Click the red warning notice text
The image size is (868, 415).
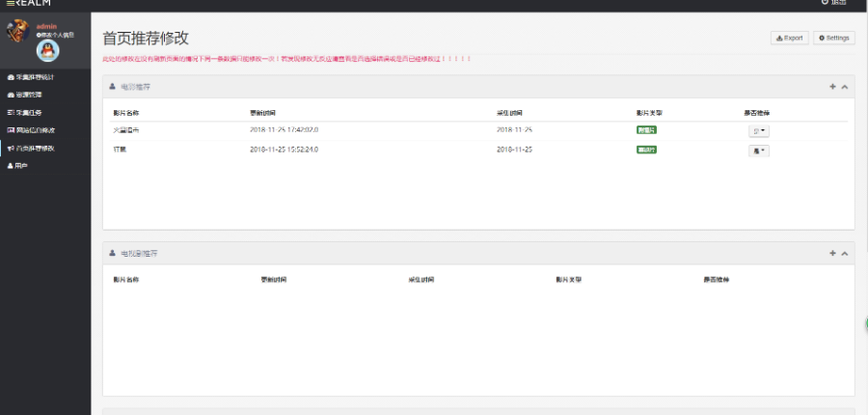tap(286, 59)
